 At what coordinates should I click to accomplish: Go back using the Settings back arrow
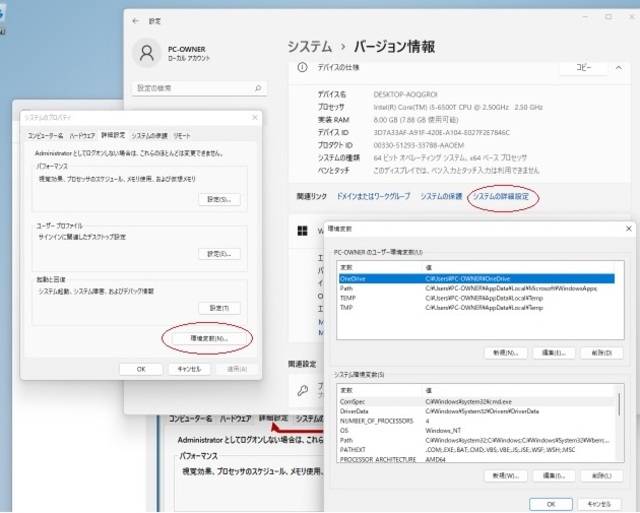click(x=136, y=21)
